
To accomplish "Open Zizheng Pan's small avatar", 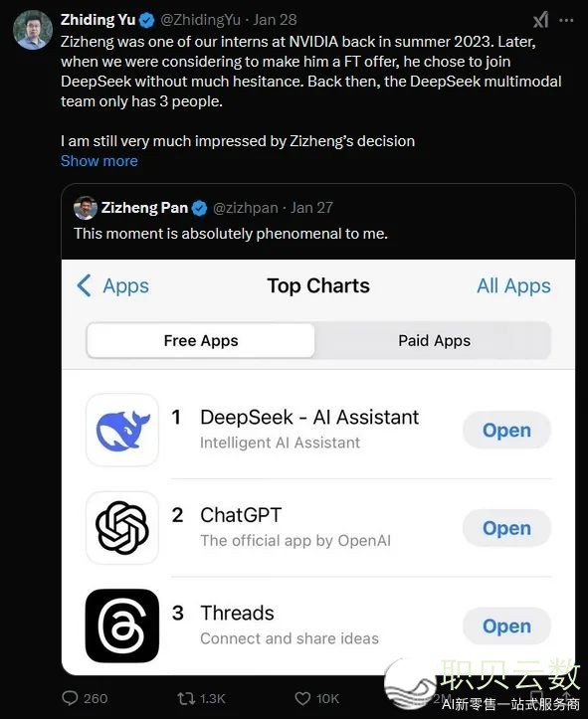I will [86, 208].
